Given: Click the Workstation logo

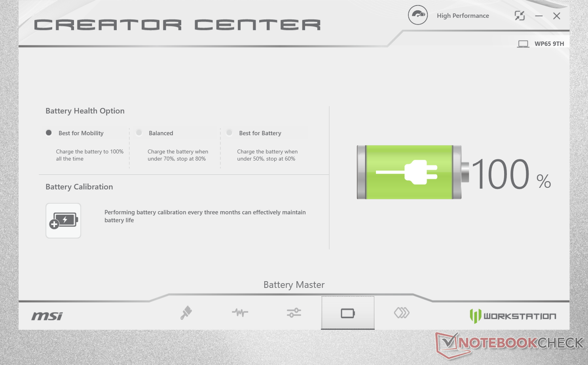Looking at the screenshot, I should tap(513, 316).
